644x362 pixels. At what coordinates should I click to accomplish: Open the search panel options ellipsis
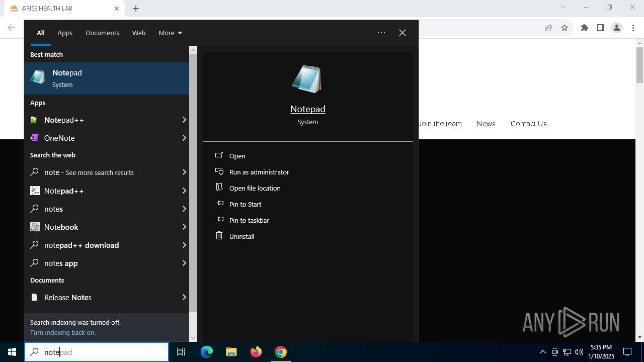point(381,33)
